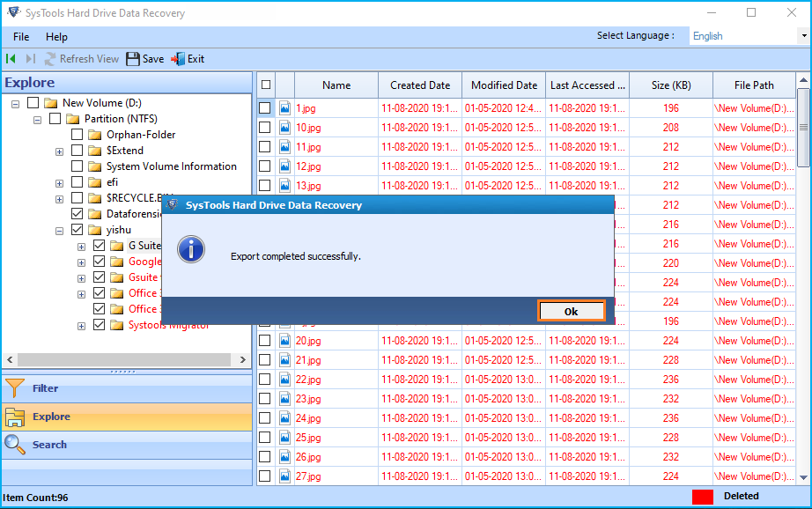The width and height of the screenshot is (812, 509).
Task: Check the box for 1.jpg
Action: (x=264, y=107)
